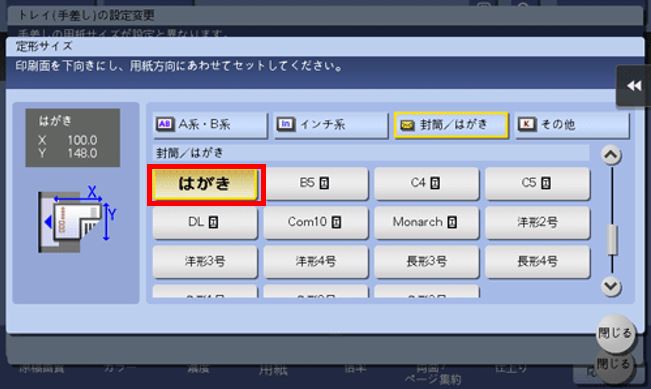Screen dimensions: 651x389
Task: Select the Com10 envelope size
Action: point(316,222)
